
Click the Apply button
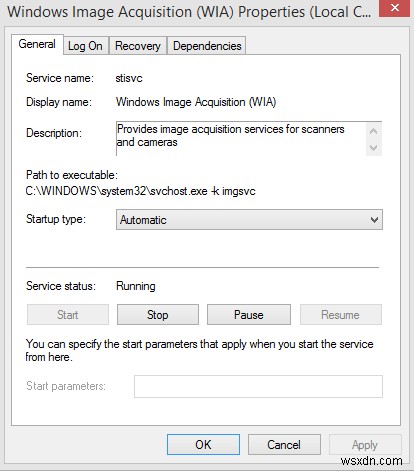coord(365,444)
